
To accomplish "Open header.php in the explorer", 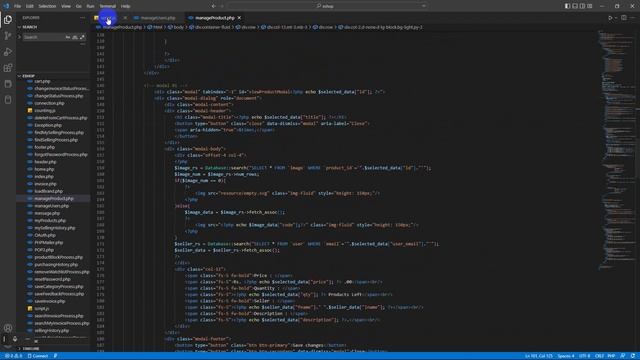I will click(45, 162).
